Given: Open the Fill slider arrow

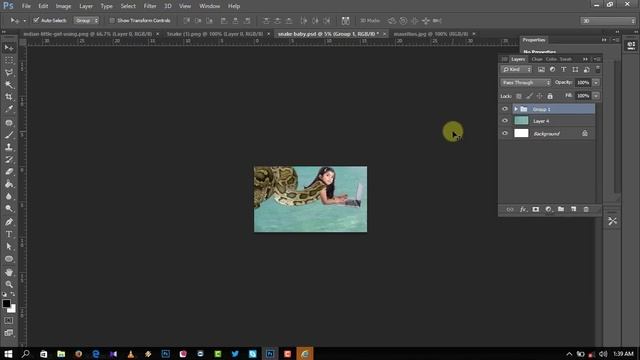Looking at the screenshot, I should click(x=596, y=96).
